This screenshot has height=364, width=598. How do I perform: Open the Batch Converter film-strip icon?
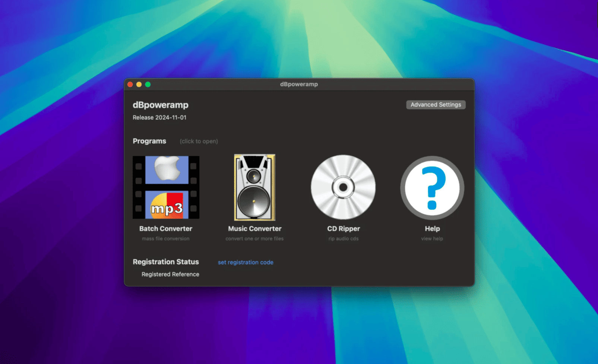pos(166,187)
